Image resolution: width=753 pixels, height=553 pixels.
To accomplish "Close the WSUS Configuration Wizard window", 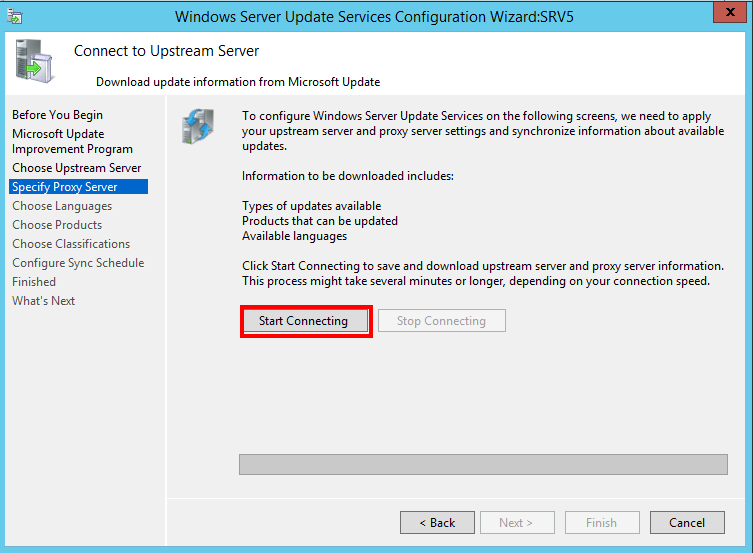I will click(x=729, y=12).
